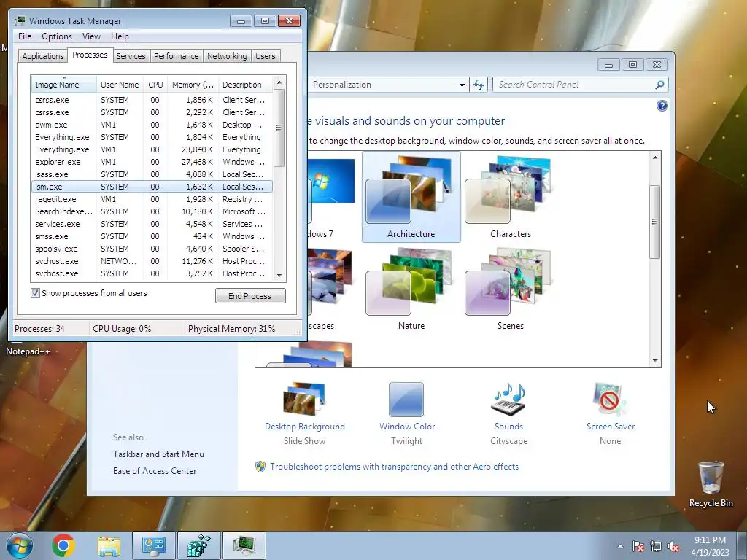Click the blue help icon in Personalization
Viewport: 747px width, 560px height.
tap(662, 106)
